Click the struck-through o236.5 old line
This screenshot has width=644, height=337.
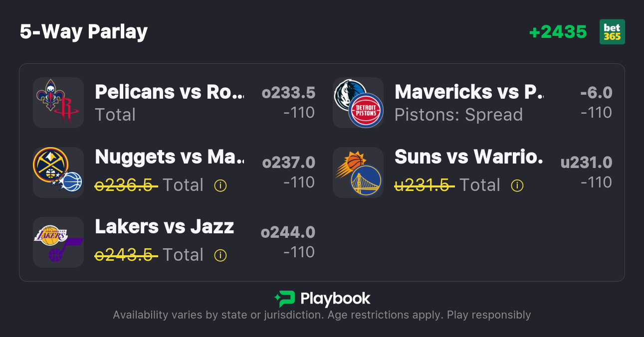[x=127, y=185]
